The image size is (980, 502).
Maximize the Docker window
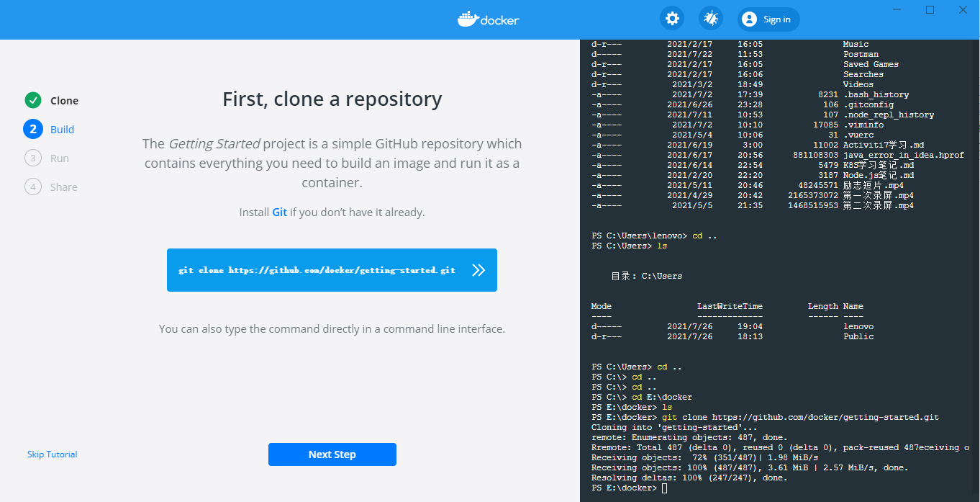(x=930, y=9)
